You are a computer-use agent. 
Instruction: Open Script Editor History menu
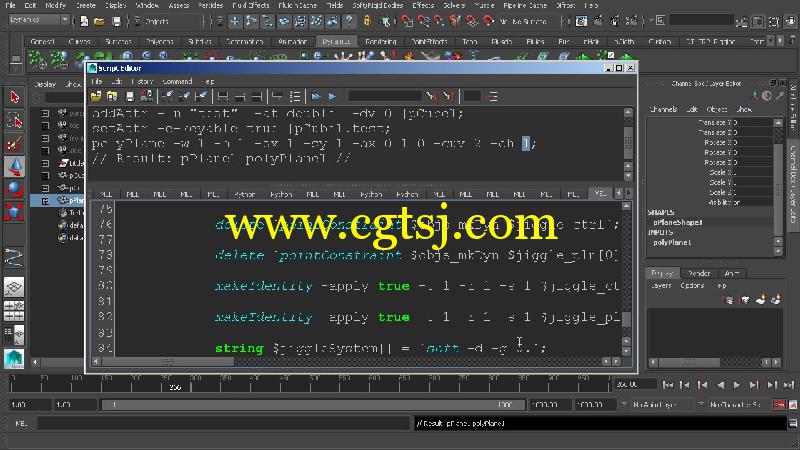(x=142, y=82)
